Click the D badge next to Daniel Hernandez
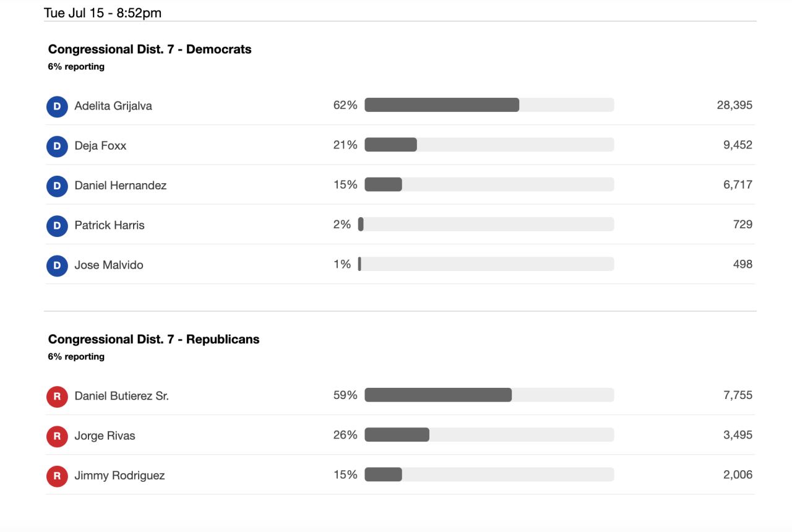This screenshot has width=792, height=532. pyautogui.click(x=57, y=186)
